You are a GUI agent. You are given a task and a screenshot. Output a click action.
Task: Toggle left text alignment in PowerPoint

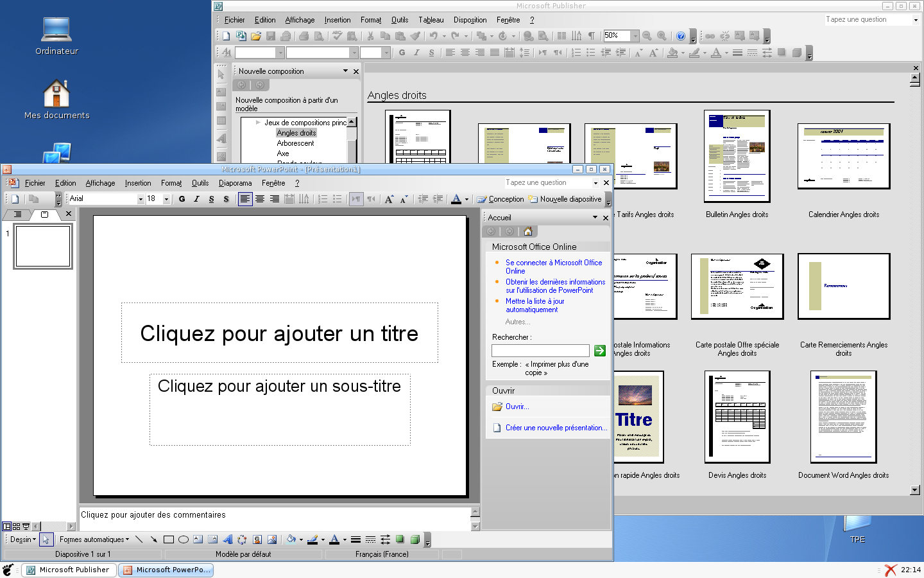pyautogui.click(x=244, y=199)
